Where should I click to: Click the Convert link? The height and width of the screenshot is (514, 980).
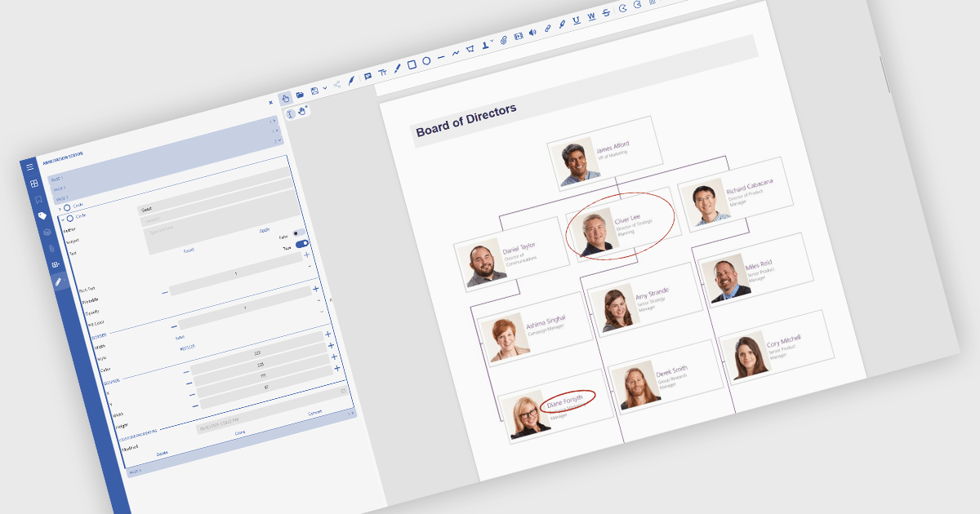[315, 413]
